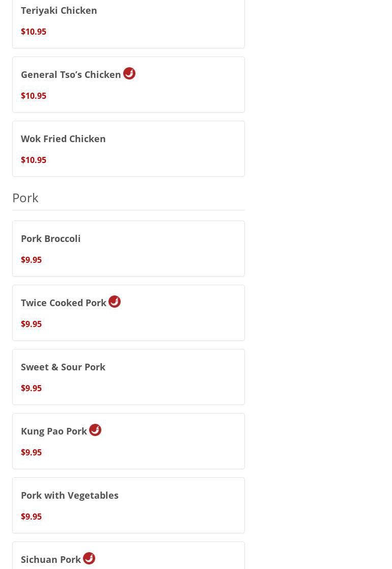The width and height of the screenshot is (392, 569).
Task: Select General Tso's Chicken dish title
Action: click(71, 74)
